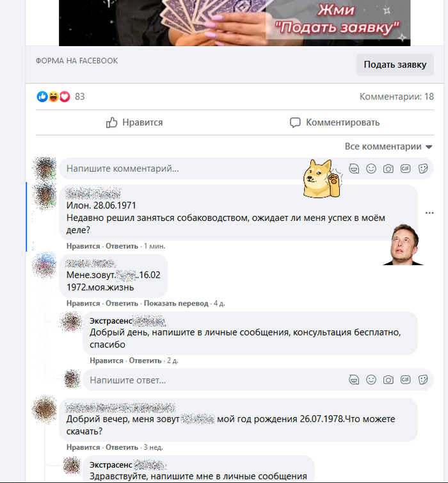The height and width of the screenshot is (483, 448).
Task: Open emoji picker in comment field
Action: point(371,168)
